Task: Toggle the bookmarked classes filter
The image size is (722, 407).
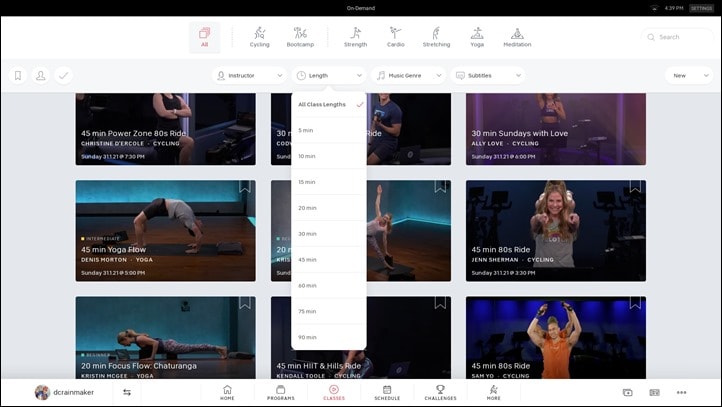Action: click(18, 76)
